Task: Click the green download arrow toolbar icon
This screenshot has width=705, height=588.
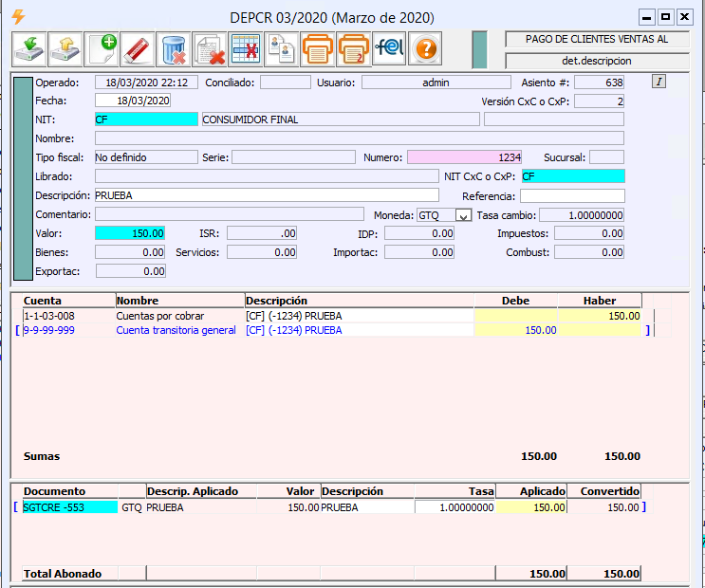Action: pos(29,47)
